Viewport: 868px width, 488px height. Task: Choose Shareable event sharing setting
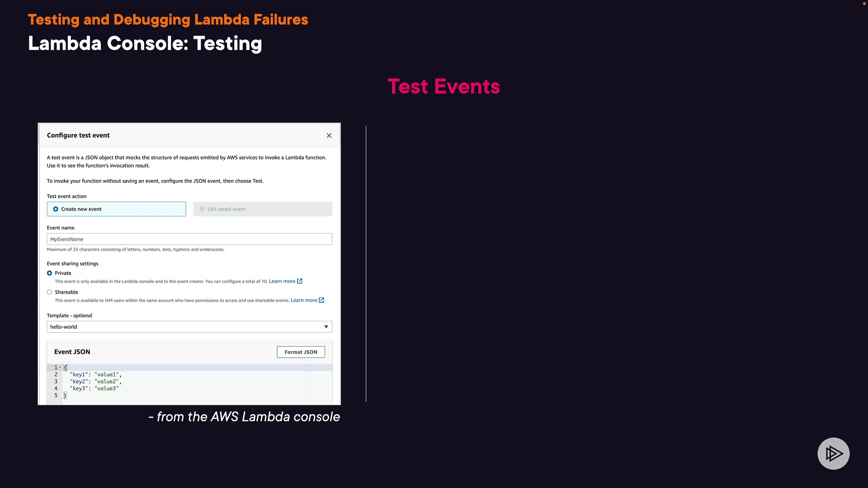[50, 292]
